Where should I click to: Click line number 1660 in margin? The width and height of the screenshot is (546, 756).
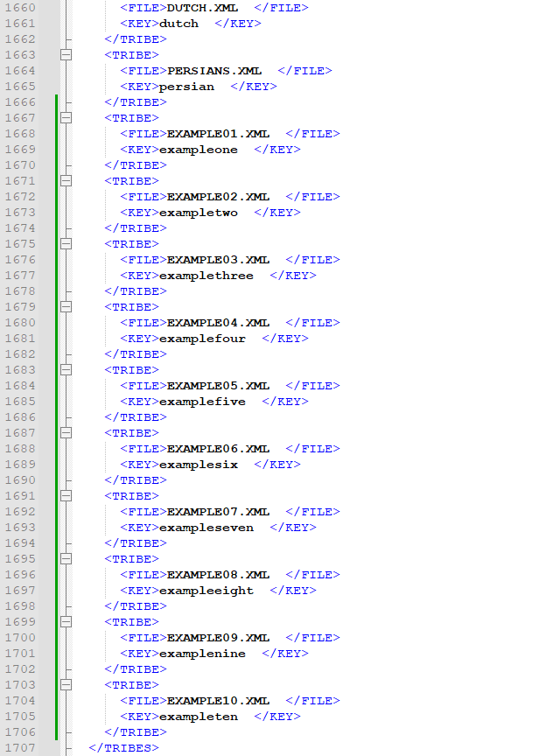[x=20, y=8]
